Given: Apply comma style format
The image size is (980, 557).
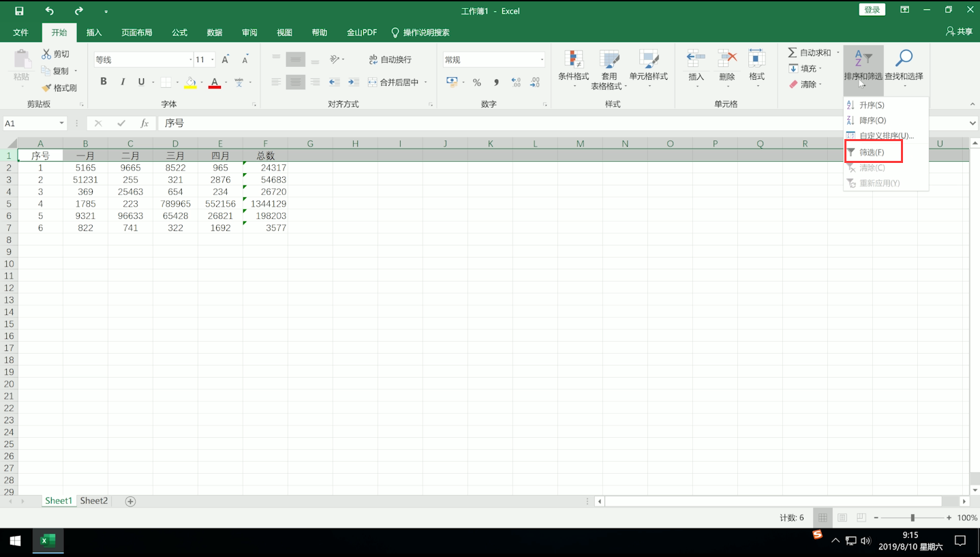Looking at the screenshot, I should (496, 82).
